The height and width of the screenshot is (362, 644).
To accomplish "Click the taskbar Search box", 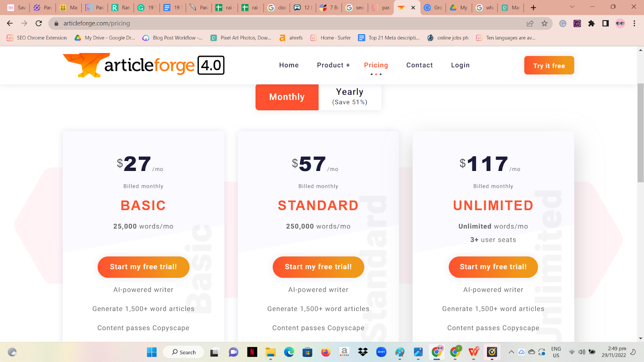I will coord(184,352).
